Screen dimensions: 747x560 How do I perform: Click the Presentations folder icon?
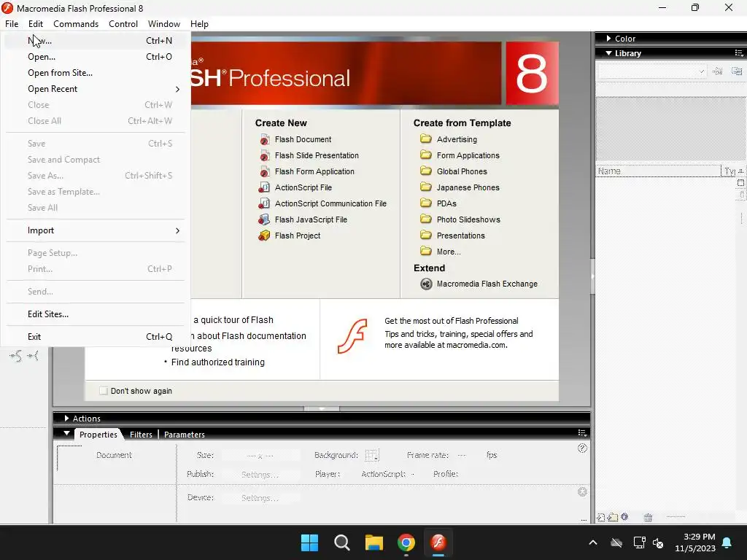426,236
